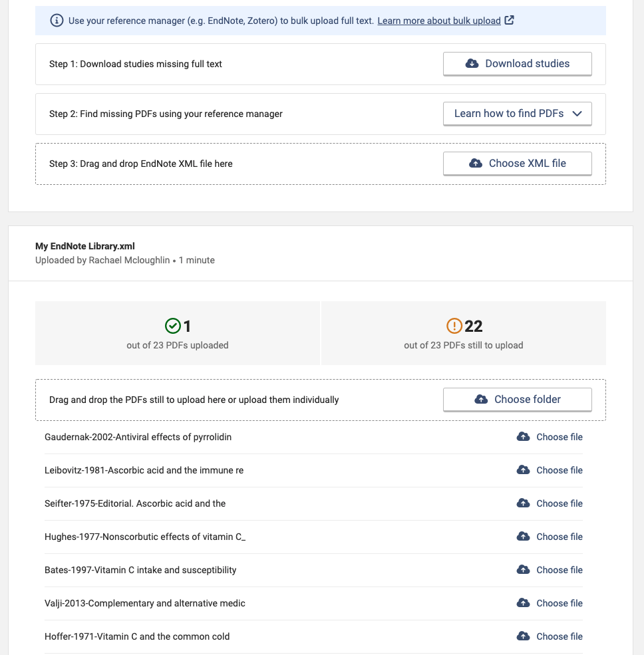This screenshot has height=655, width=644.
Task: Choose file for Hoffer-1971 Vitamin C study
Action: (x=559, y=636)
